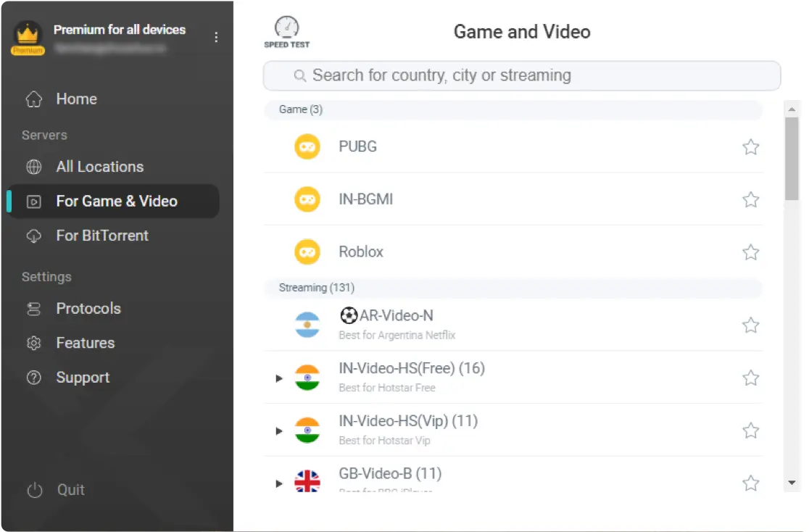Select For Game & Video menu item
The image size is (809, 532).
click(x=113, y=201)
